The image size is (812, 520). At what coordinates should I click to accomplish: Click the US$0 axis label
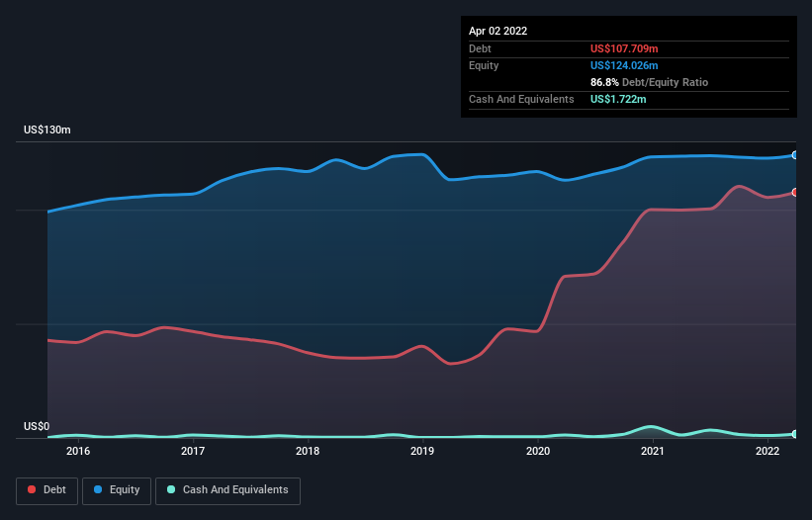[x=37, y=426]
